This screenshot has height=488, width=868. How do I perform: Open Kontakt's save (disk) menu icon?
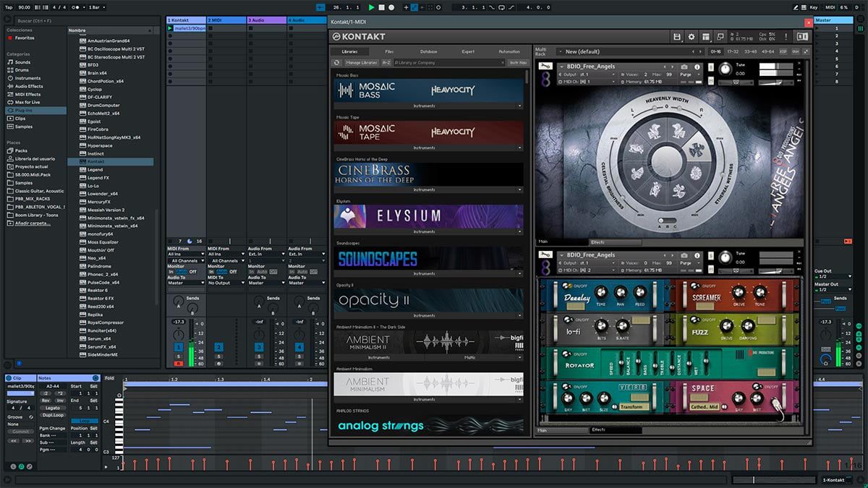click(x=677, y=36)
